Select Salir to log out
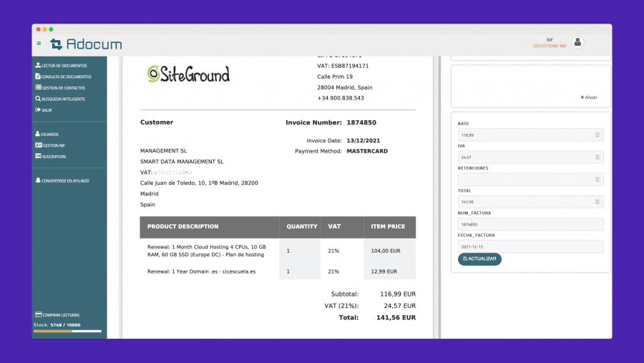The image size is (644, 363). pos(44,110)
